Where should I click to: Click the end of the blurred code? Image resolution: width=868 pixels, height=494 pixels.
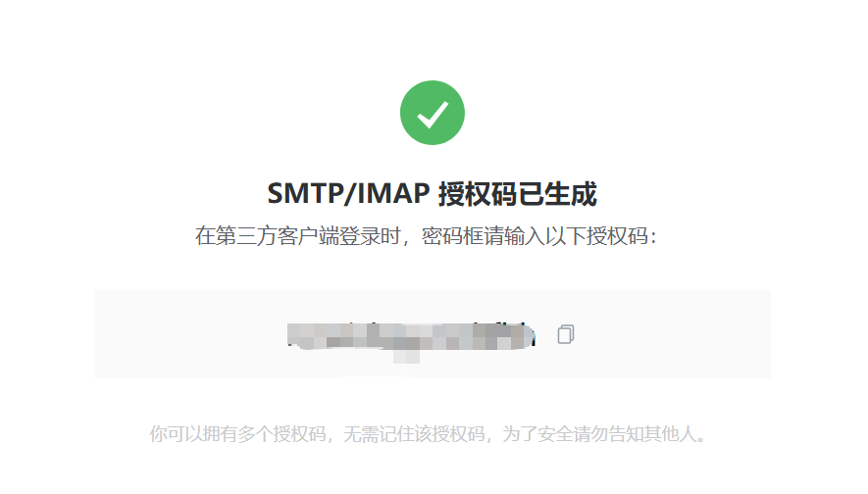[x=531, y=335]
